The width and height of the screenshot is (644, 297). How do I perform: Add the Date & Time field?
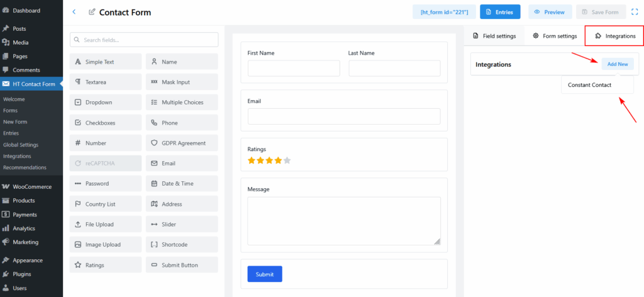tap(181, 184)
